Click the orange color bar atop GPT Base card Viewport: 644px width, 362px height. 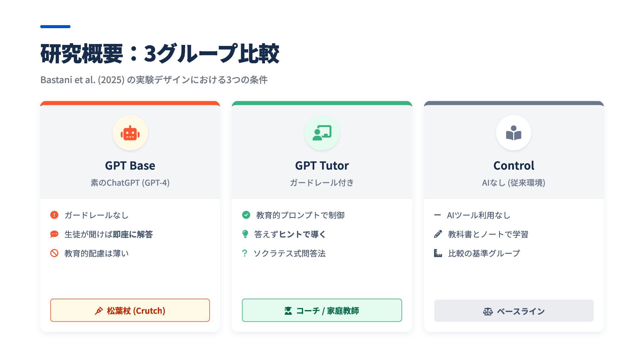click(130, 103)
